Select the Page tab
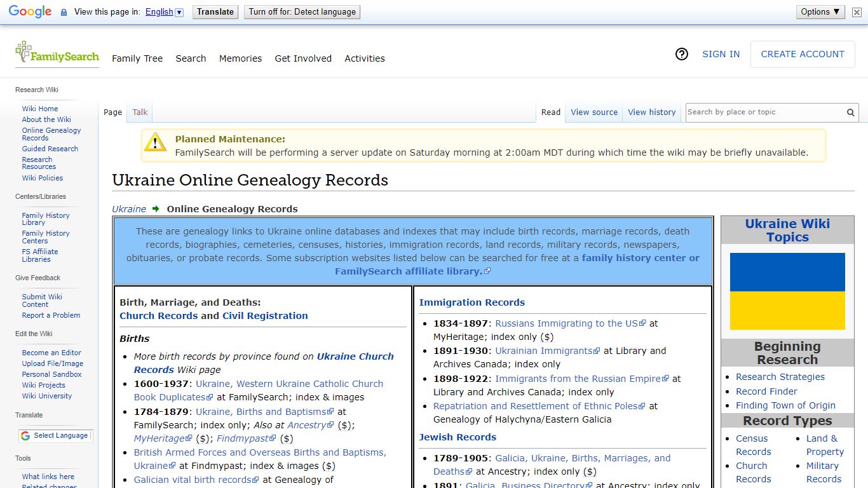 point(112,112)
